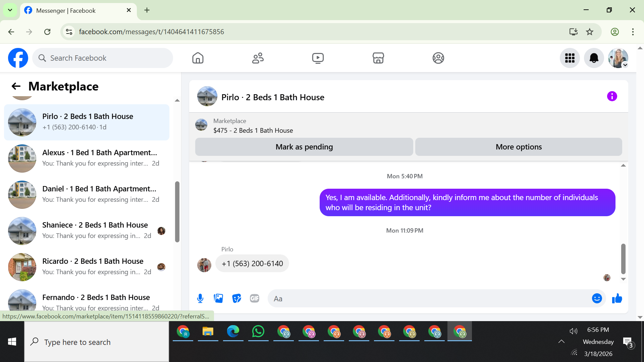Open account profile picture dropdown
Viewport: 644px width, 362px height.
[x=618, y=58]
